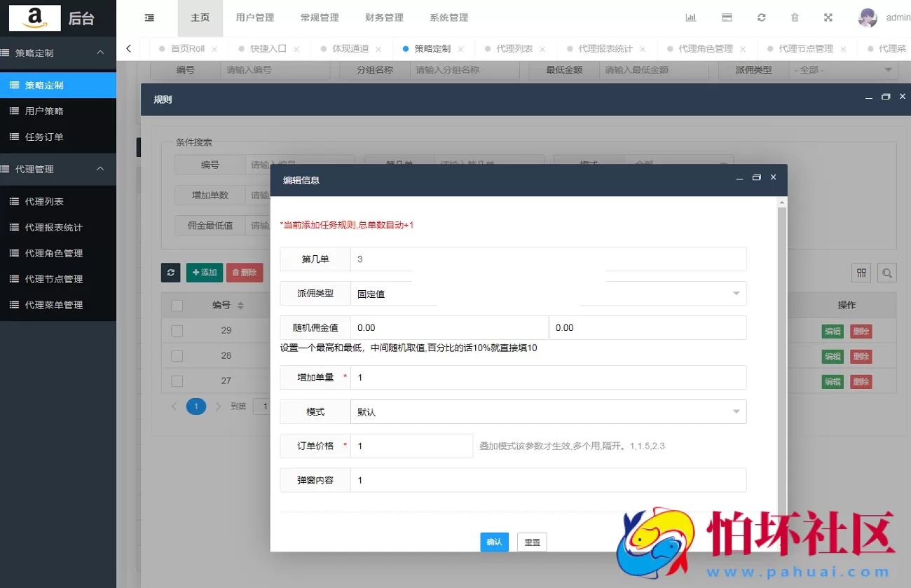The height and width of the screenshot is (588, 911).
Task: Select the checkbox on row 28
Action: 177,355
